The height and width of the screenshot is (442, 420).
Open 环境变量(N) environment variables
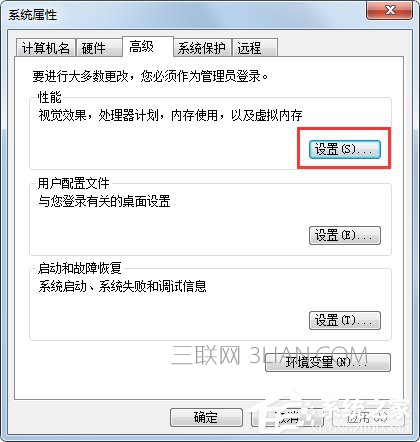328,362
